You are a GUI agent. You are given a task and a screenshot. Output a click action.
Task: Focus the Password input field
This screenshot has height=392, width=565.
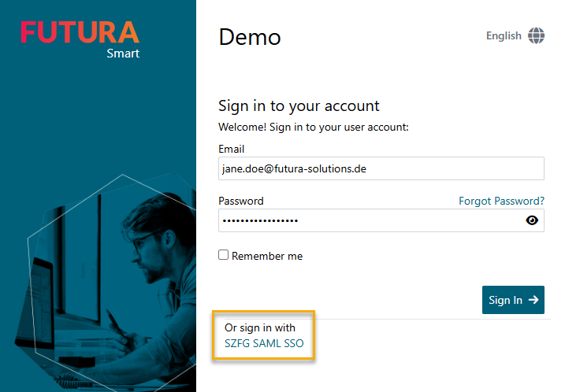(370, 220)
